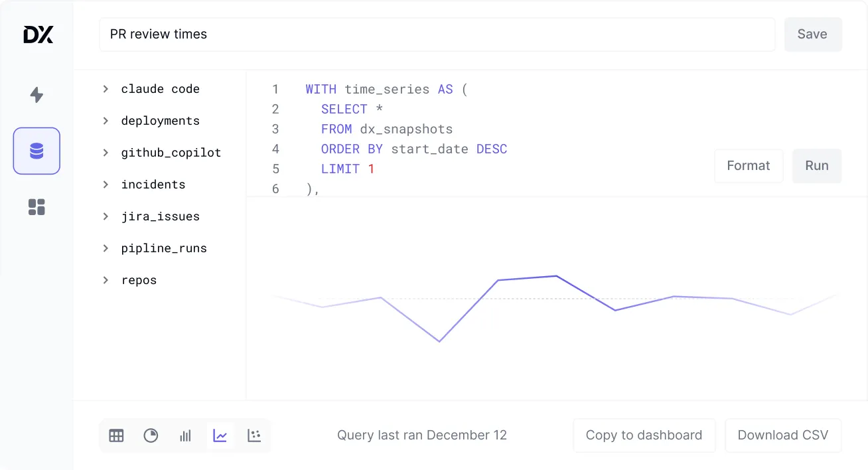Click the line chart peak point
The height and width of the screenshot is (470, 868).
pos(556,275)
